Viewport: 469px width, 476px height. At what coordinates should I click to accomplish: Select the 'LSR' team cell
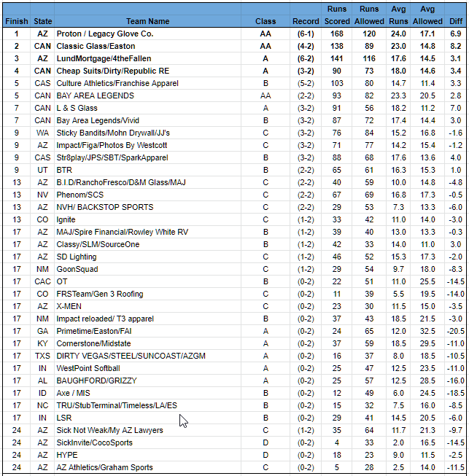coord(147,418)
